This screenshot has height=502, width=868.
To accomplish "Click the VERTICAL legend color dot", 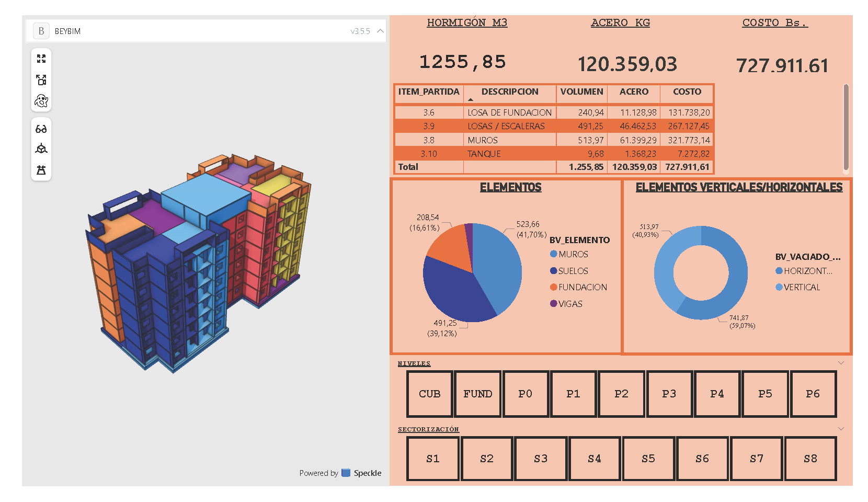I will 779,287.
